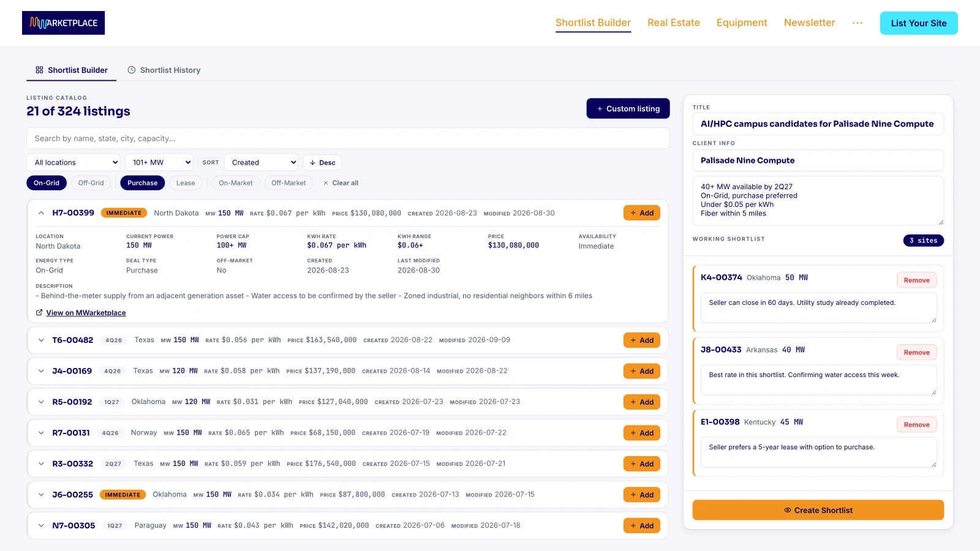This screenshot has width=980, height=551.
Task: Remove J8-00433 from working shortlist
Action: tap(916, 352)
